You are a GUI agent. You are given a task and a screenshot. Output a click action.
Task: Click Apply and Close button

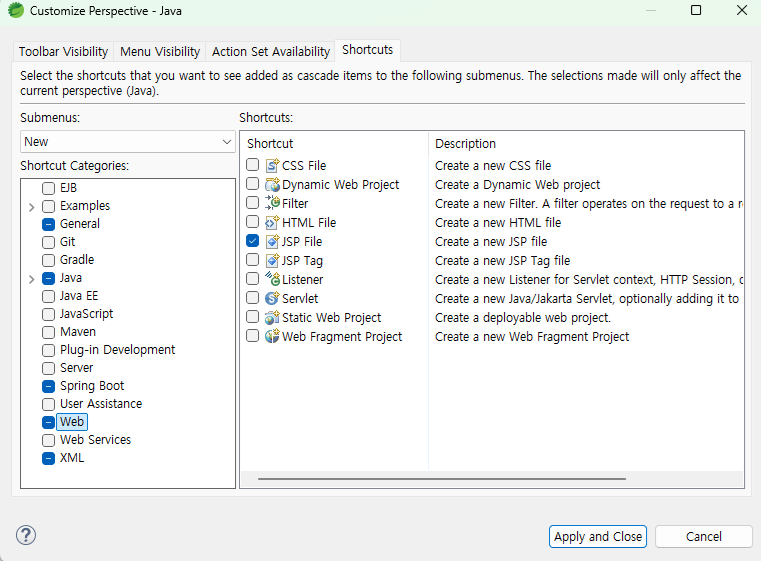coord(598,536)
